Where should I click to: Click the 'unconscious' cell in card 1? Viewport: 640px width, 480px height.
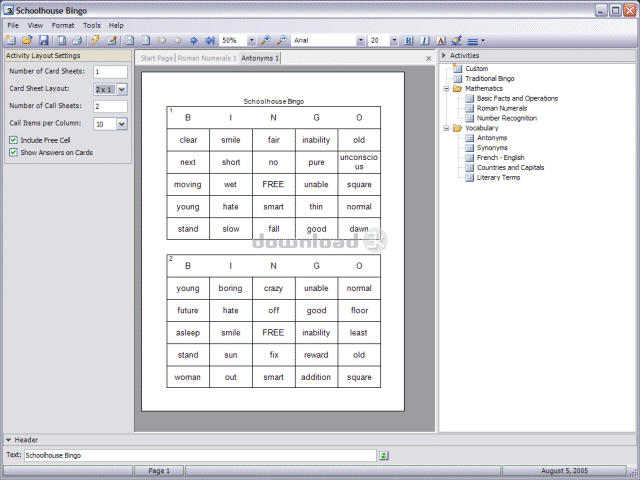(359, 162)
